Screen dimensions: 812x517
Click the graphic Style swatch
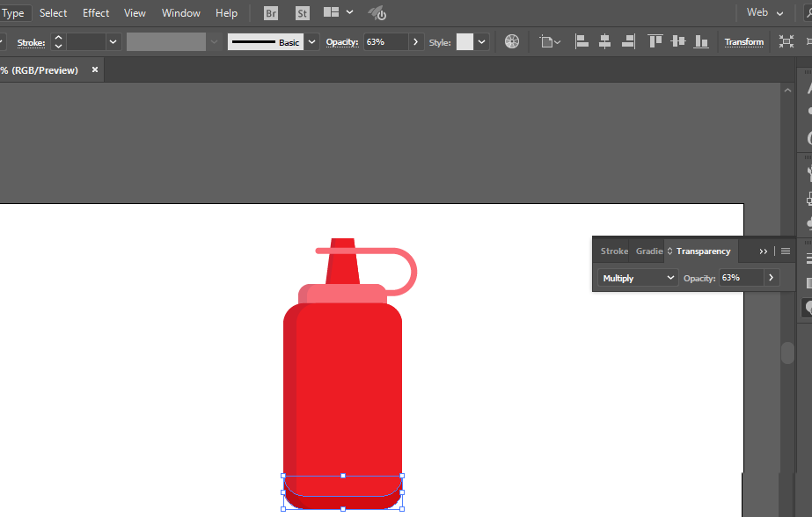pos(465,42)
